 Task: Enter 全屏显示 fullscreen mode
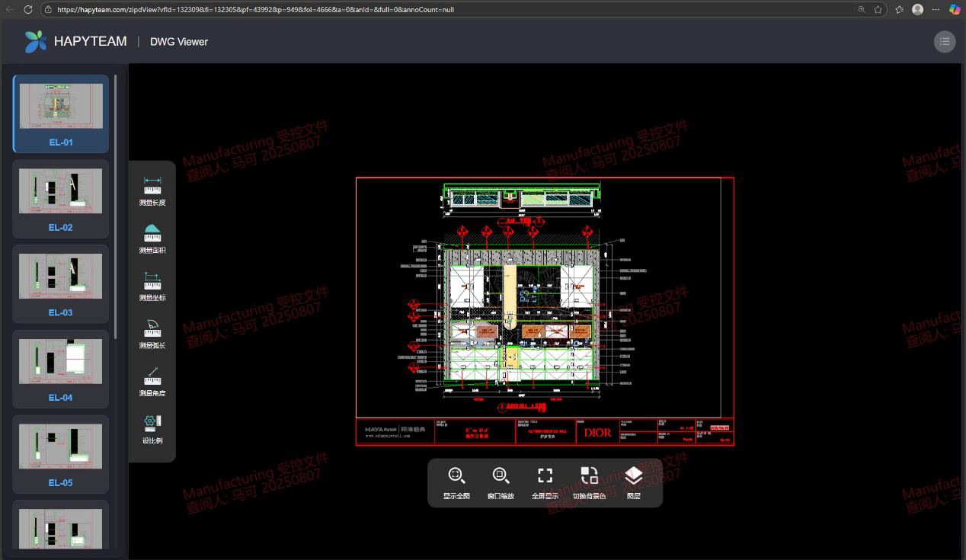pyautogui.click(x=545, y=482)
